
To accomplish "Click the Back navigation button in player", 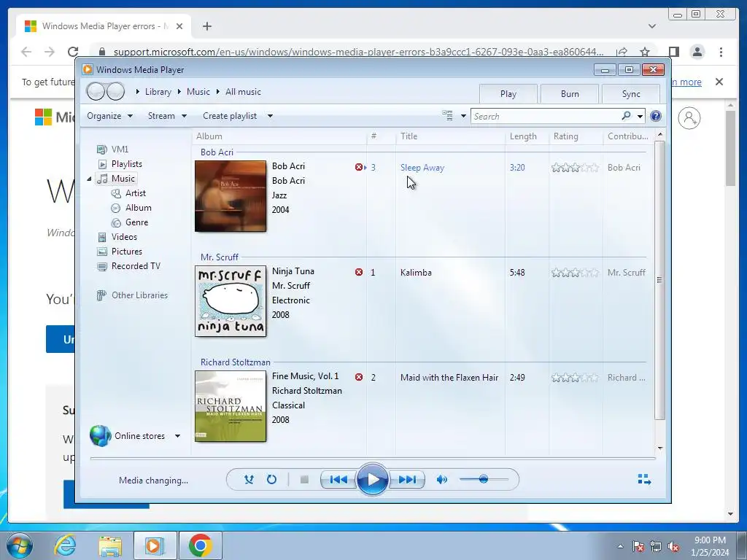I will tap(96, 91).
